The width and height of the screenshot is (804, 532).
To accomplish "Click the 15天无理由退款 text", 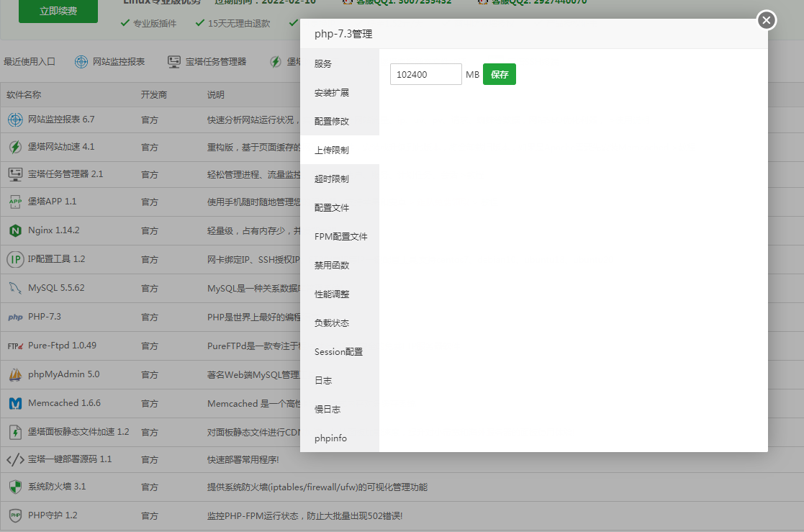I will pos(239,23).
